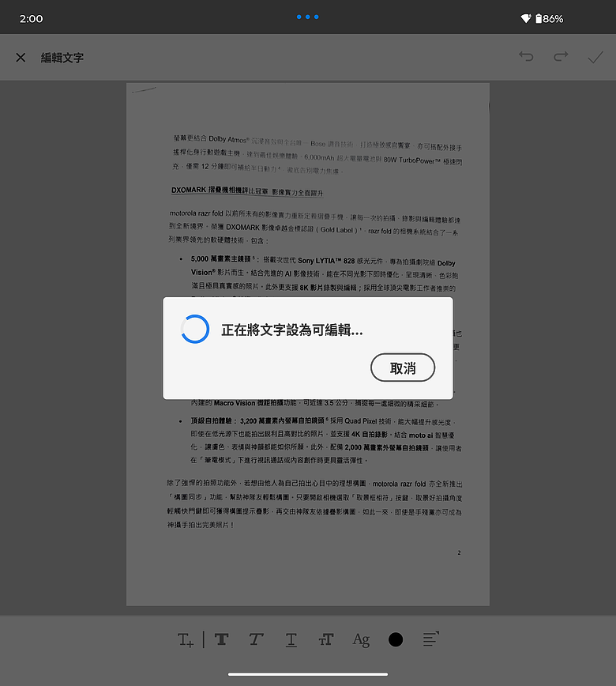Close the 編輯文字 editor with X

(21, 58)
